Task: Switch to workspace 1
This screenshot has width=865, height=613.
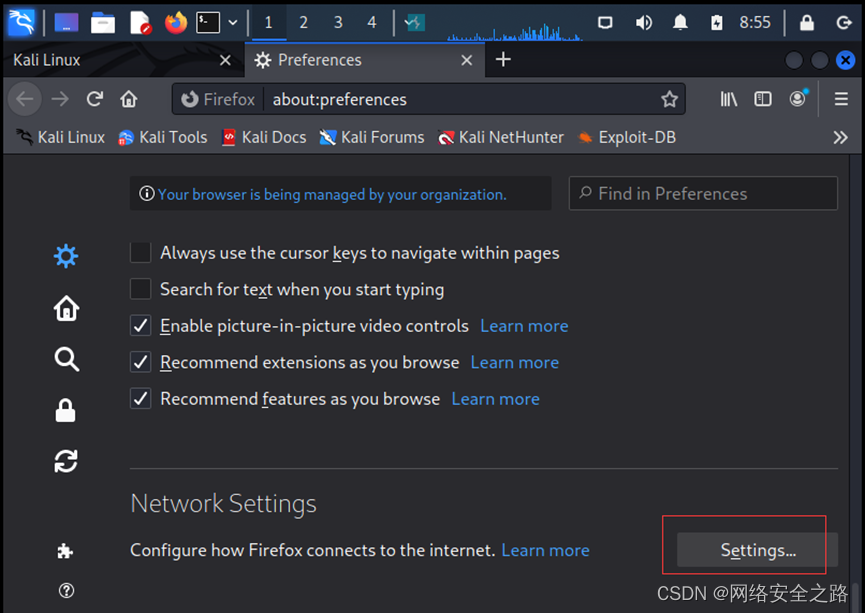Action: point(269,23)
